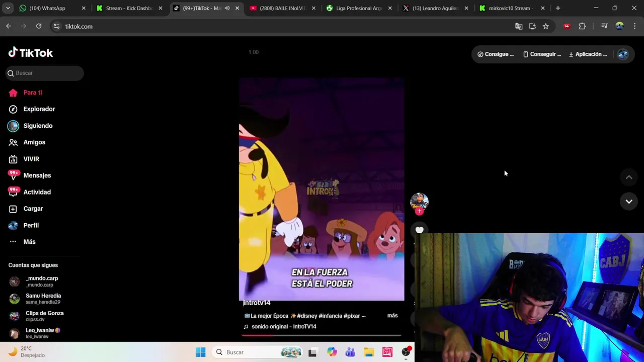Click the install app icon in address bar
This screenshot has height=362, width=644.
click(532, 26)
